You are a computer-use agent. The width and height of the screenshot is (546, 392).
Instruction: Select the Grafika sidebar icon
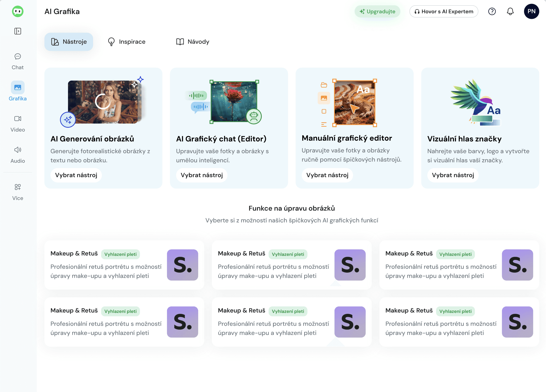point(18,88)
